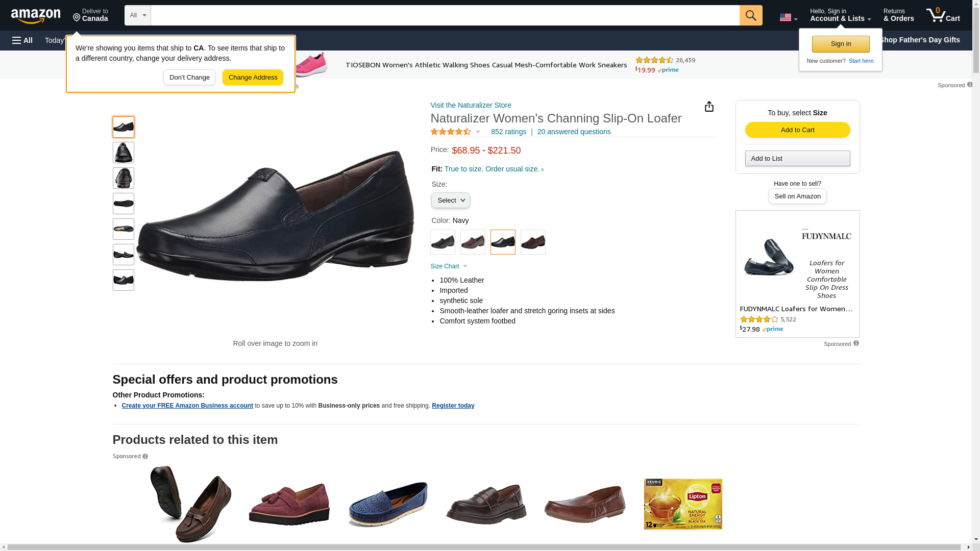This screenshot has width=980, height=551.
Task: Click the sponsored info icon near Products related
Action: tap(145, 457)
